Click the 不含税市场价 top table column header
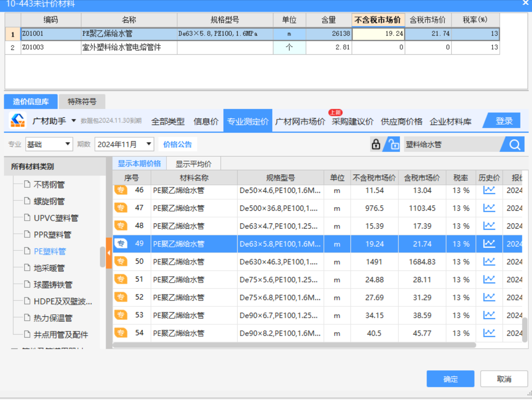The height and width of the screenshot is (400, 532). [x=378, y=20]
